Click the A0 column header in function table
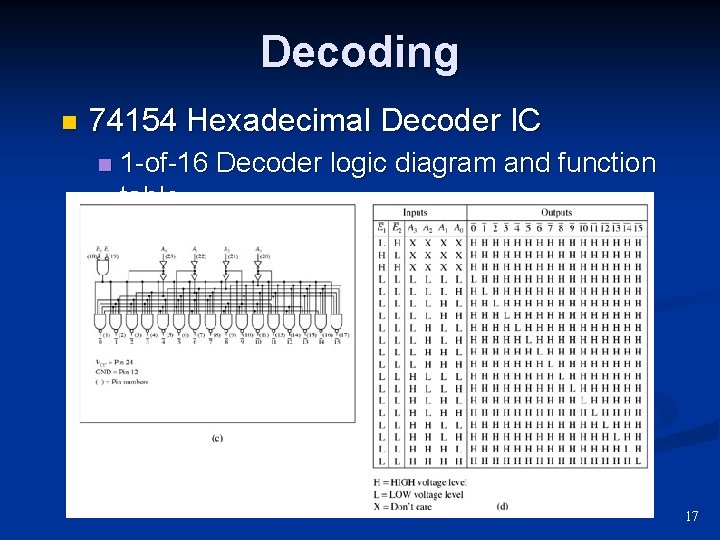 (x=458, y=228)
